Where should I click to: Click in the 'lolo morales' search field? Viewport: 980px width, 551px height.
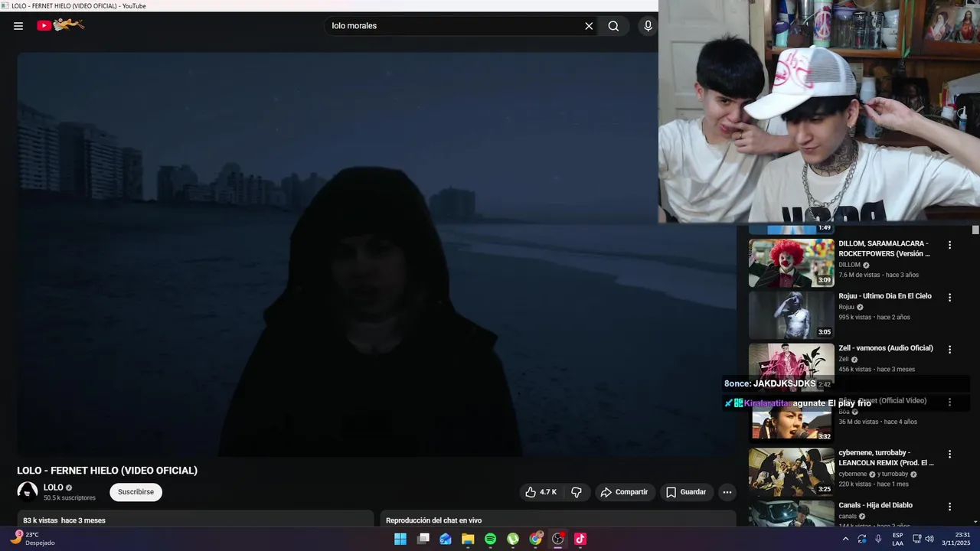coord(456,26)
